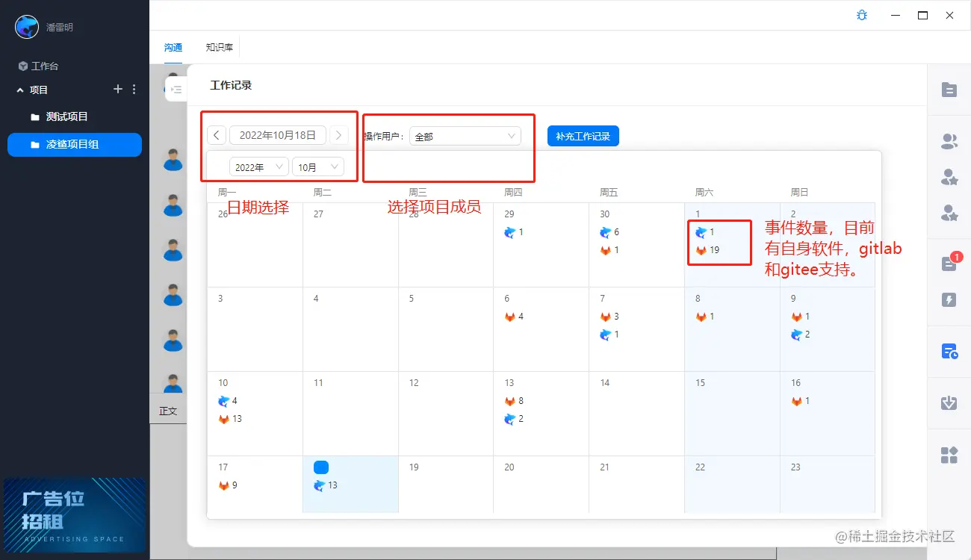Viewport: 971px width, 560px height.
Task: Open the 10月 month dropdown
Action: (x=318, y=167)
